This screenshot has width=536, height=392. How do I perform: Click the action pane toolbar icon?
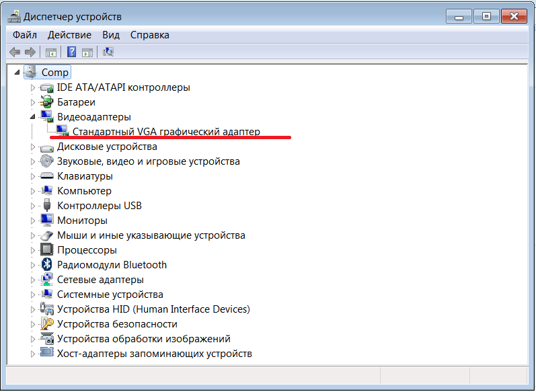tap(87, 52)
